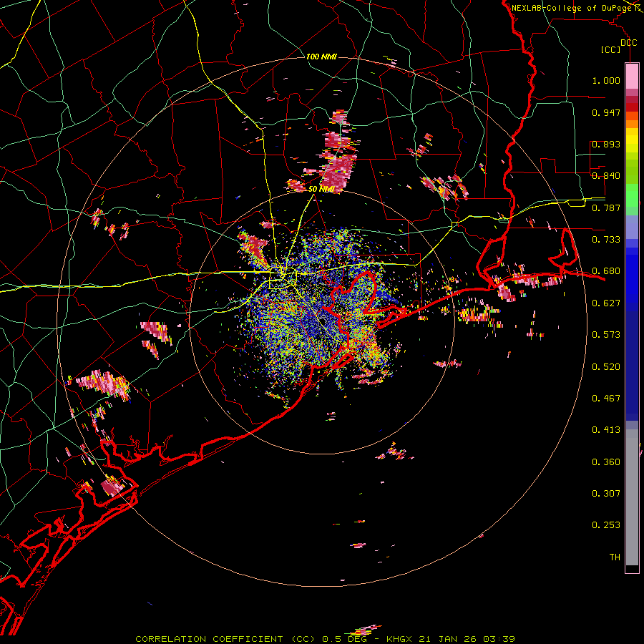Click the 1.000 value on the color scale
This screenshot has height=644, width=644.
[x=606, y=80]
